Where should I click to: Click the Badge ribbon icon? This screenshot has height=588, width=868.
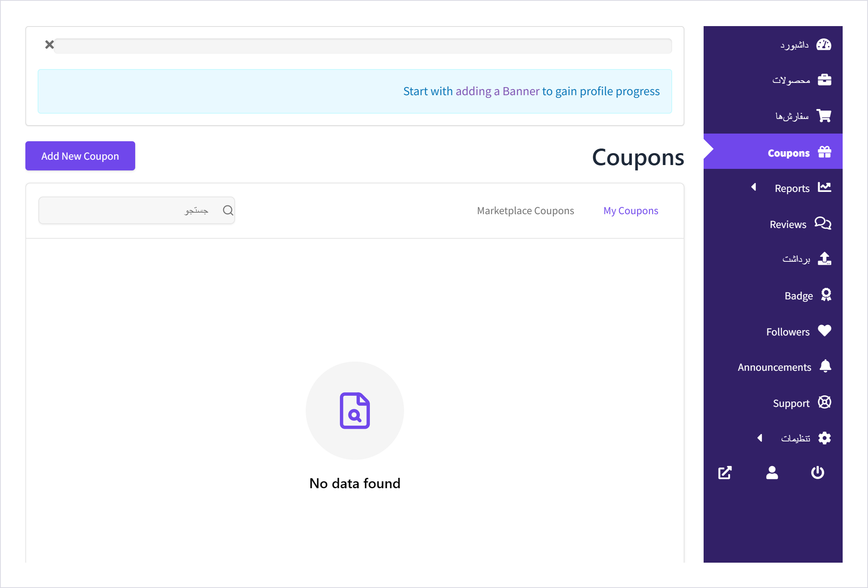tap(826, 295)
